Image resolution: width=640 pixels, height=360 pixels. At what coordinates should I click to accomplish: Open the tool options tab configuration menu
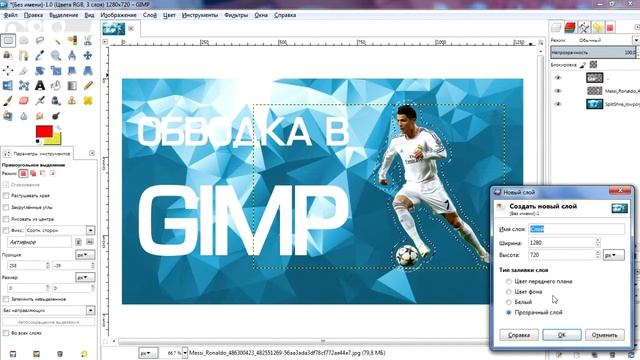(92, 153)
